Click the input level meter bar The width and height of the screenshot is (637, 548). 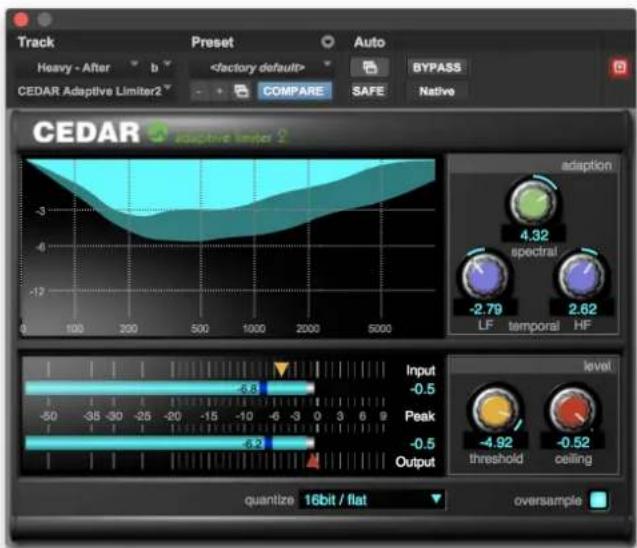169,388
